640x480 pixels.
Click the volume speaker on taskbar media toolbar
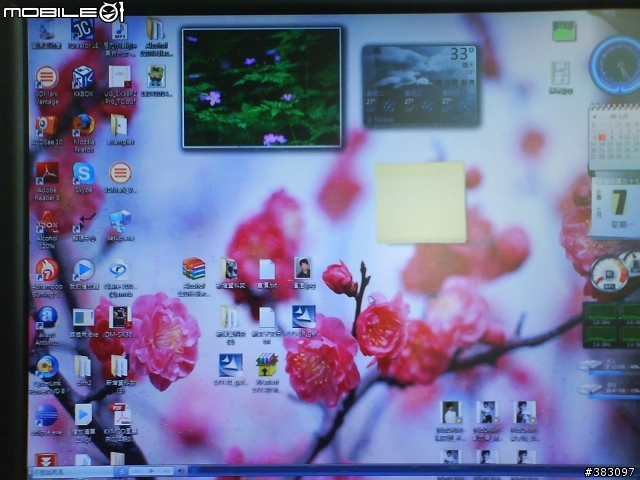[x=180, y=471]
